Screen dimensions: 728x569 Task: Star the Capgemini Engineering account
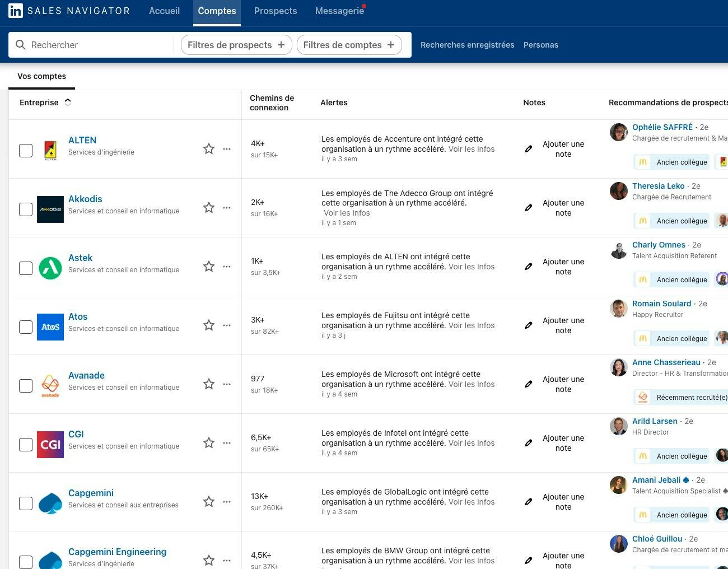point(209,561)
